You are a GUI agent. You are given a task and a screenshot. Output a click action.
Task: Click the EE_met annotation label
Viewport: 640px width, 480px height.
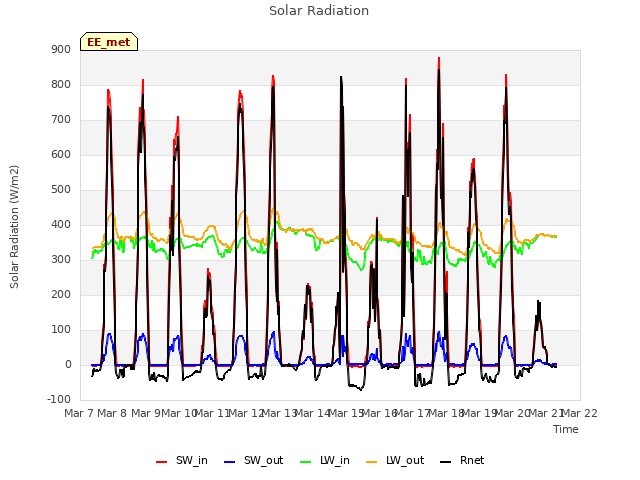click(109, 42)
